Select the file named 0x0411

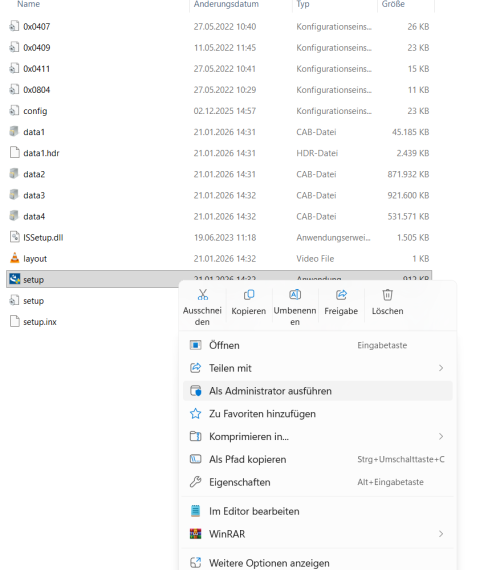[x=36, y=69]
